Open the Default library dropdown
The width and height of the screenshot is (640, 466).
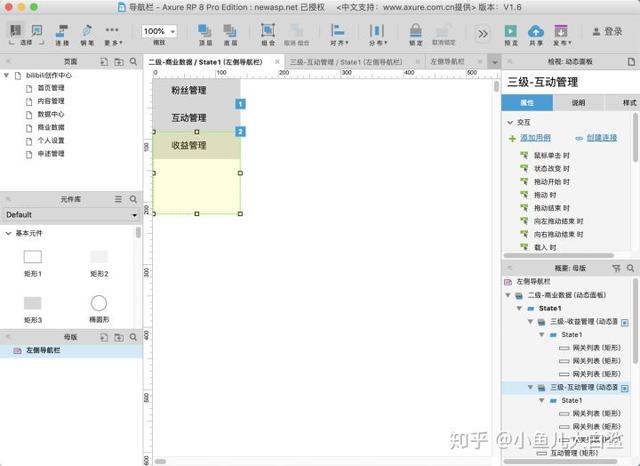71,215
